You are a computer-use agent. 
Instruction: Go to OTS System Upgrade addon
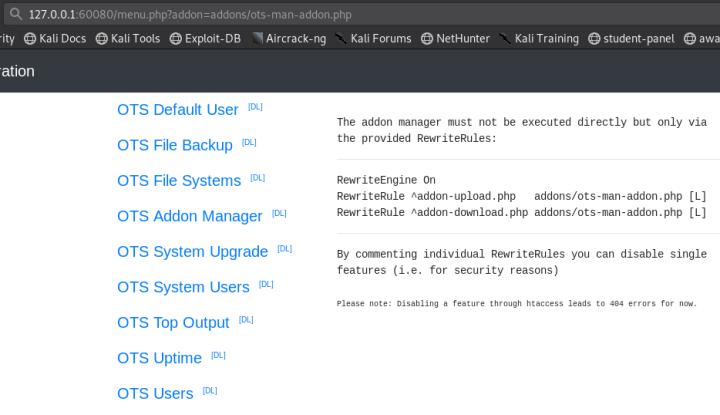pos(192,251)
